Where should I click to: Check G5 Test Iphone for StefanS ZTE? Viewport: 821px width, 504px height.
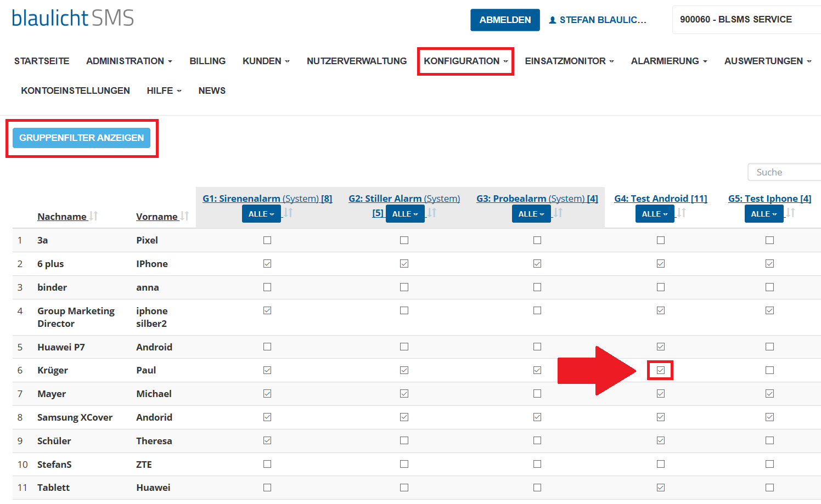(x=770, y=464)
